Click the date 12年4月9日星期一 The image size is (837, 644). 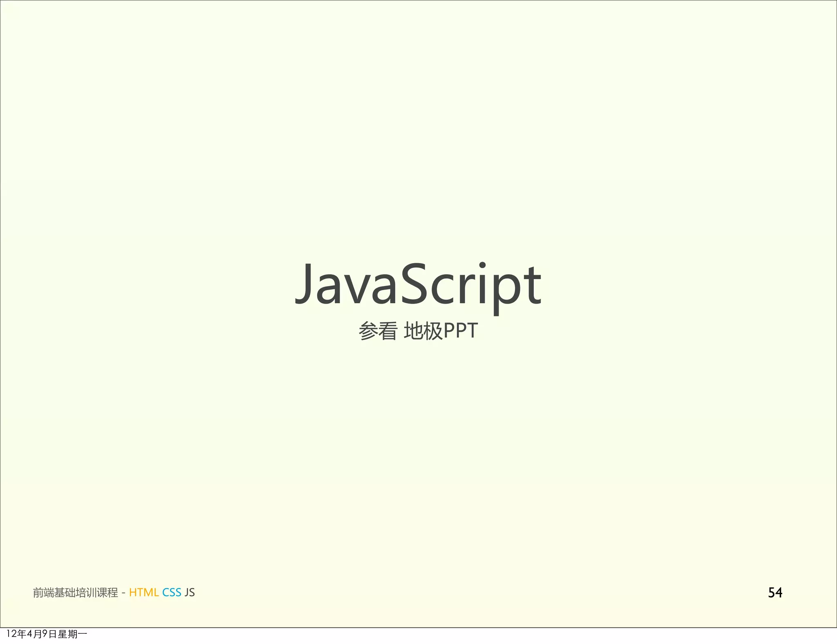point(47,634)
